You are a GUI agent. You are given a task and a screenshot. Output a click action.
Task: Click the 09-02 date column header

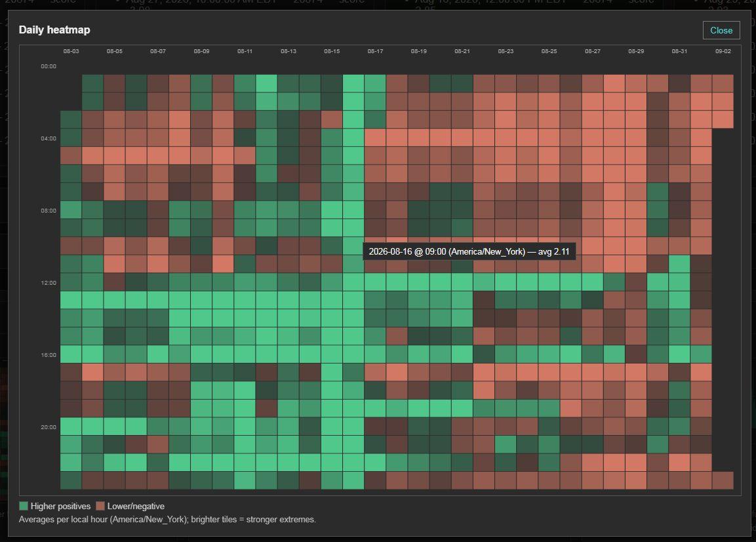723,51
